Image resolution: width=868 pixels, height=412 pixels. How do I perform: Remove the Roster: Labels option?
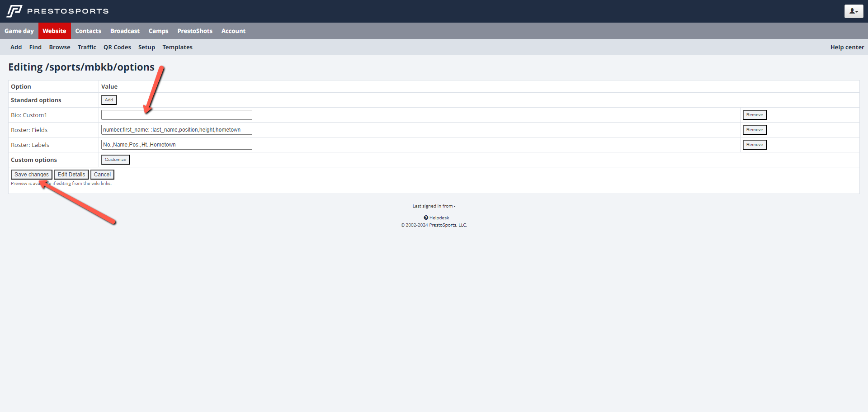pos(755,145)
